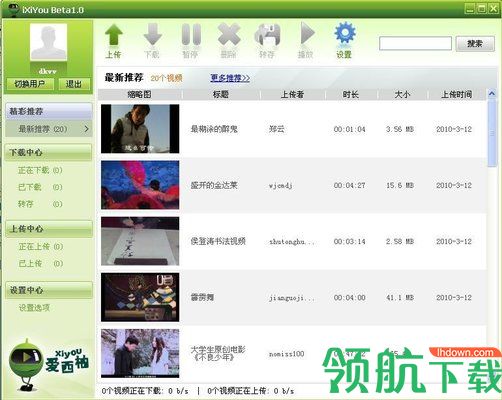The height and width of the screenshot is (400, 502).
Task: Collapse the 上传中心 section header
Action: pos(49,229)
